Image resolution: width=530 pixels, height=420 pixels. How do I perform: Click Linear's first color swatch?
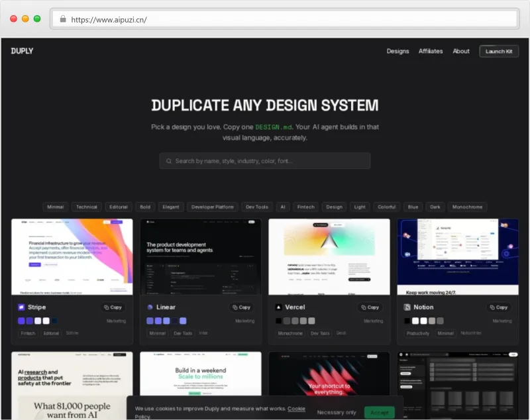150,321
